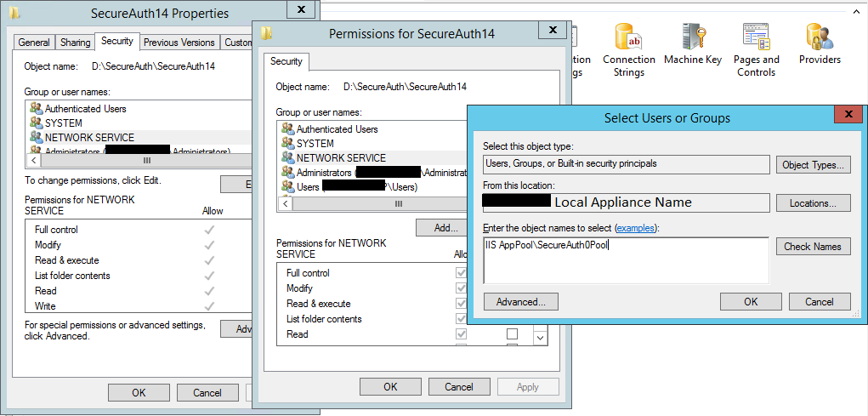Select Authenticated Users icon in Permissions dialog
The image size is (868, 416).
click(x=288, y=129)
